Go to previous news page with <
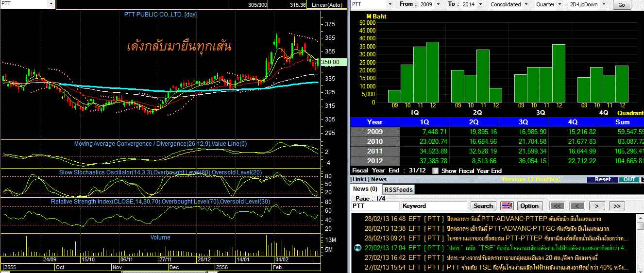This screenshot has height=273, width=644. 577,205
